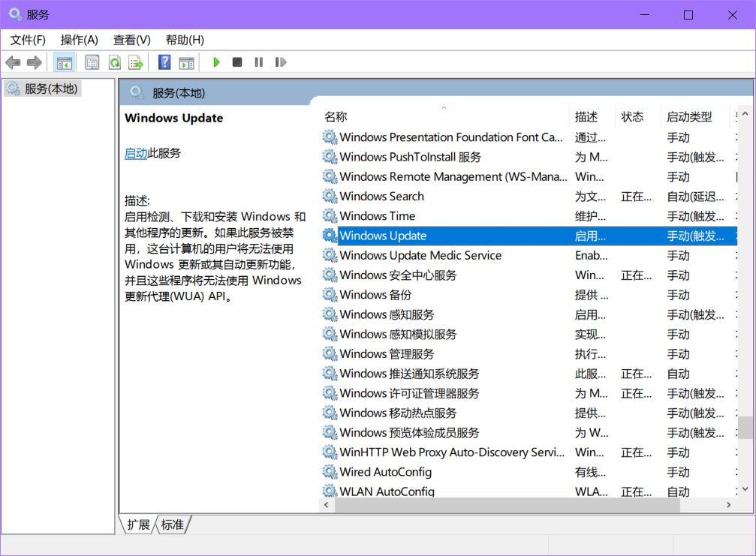756x556 pixels.
Task: Click gear icon beside Wired AutoConfig
Action: pos(330,472)
